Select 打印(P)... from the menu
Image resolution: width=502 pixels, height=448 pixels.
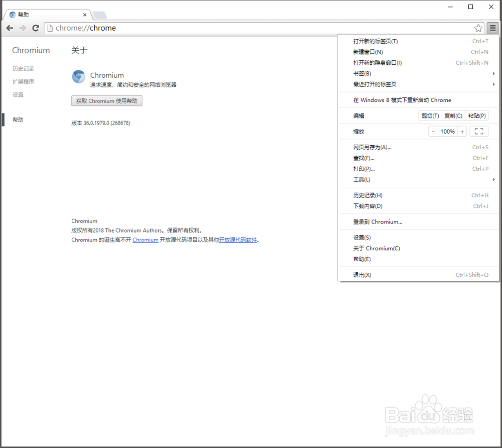click(x=419, y=169)
